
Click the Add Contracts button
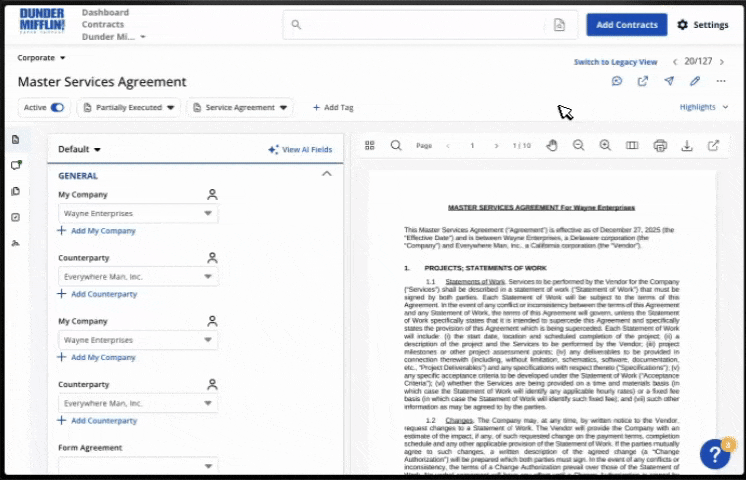626,24
